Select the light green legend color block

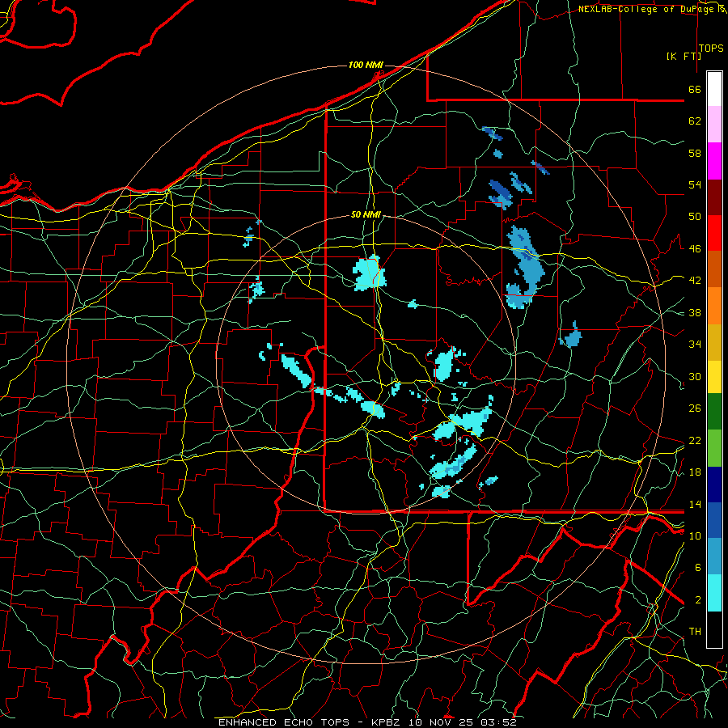tap(714, 448)
